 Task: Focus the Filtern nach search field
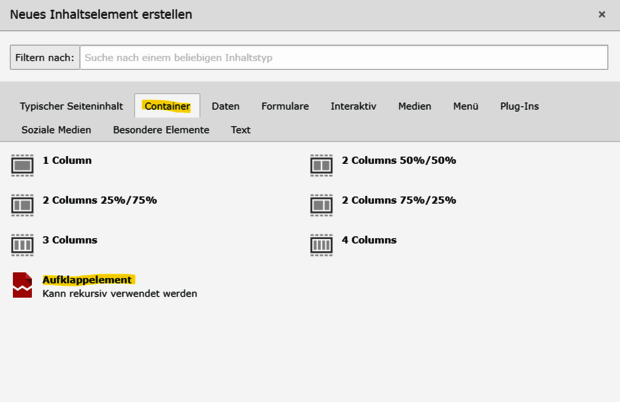[343, 58]
